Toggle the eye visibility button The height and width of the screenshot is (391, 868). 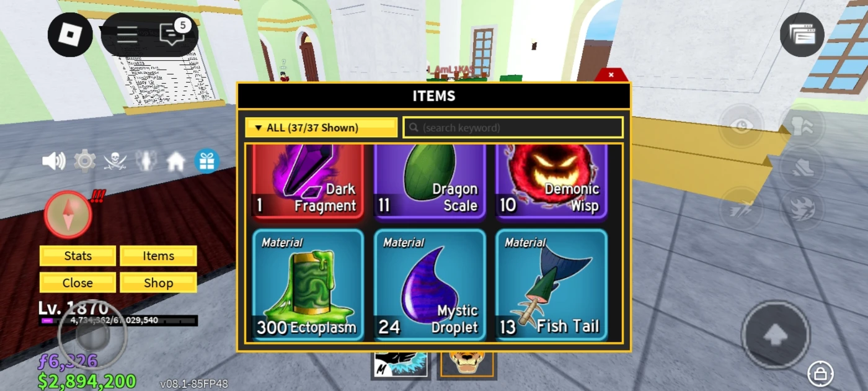pyautogui.click(x=742, y=127)
